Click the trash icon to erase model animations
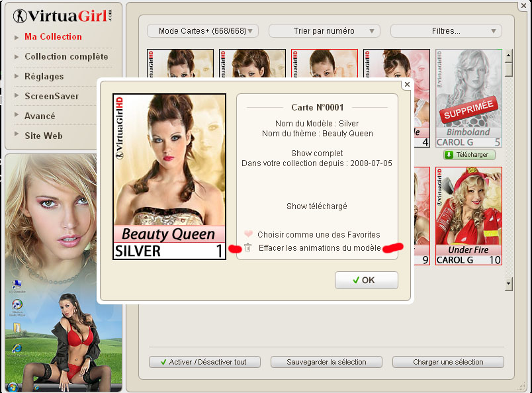Image resolution: width=532 pixels, height=393 pixels. tap(248, 247)
